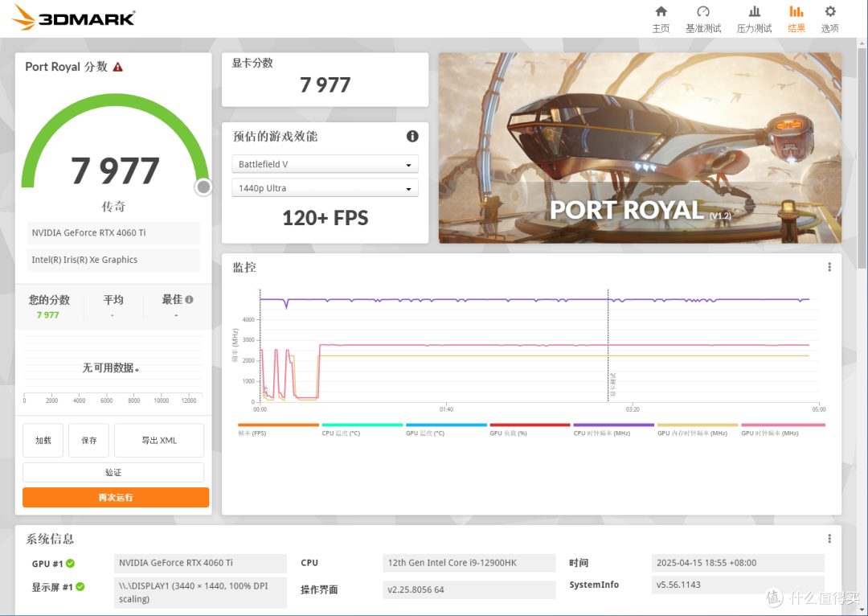Click the 监控 monitoring heading
Screen dimensions: 868x616
(244, 268)
